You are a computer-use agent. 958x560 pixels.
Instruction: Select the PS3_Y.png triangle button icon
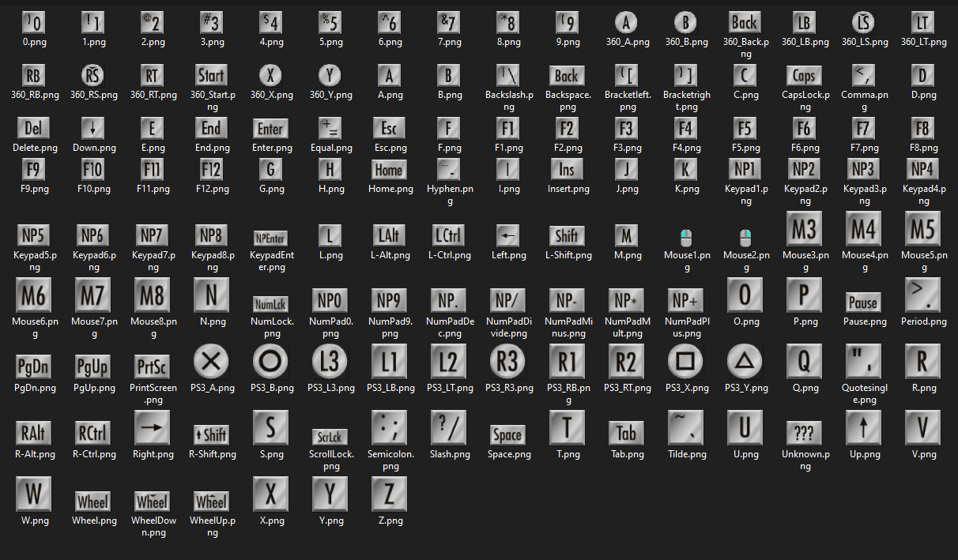[x=745, y=361]
